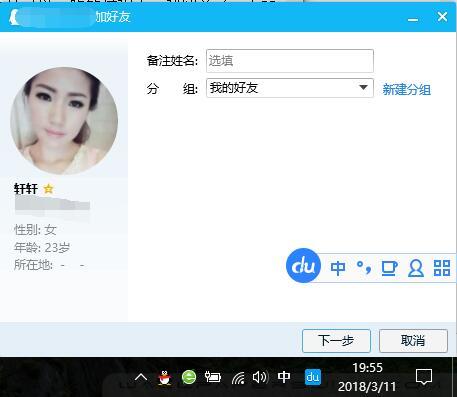Click the 取消 button
This screenshot has height=397, width=457.
413,341
